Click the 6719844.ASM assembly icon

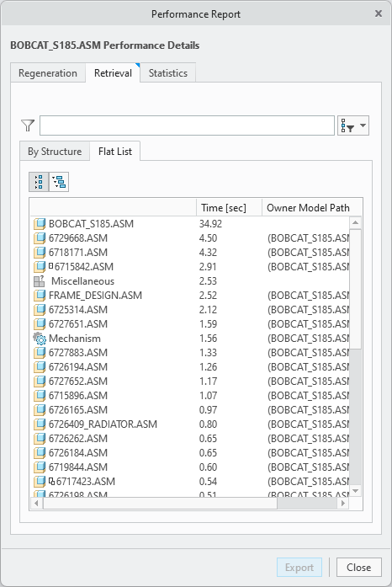pos(40,467)
